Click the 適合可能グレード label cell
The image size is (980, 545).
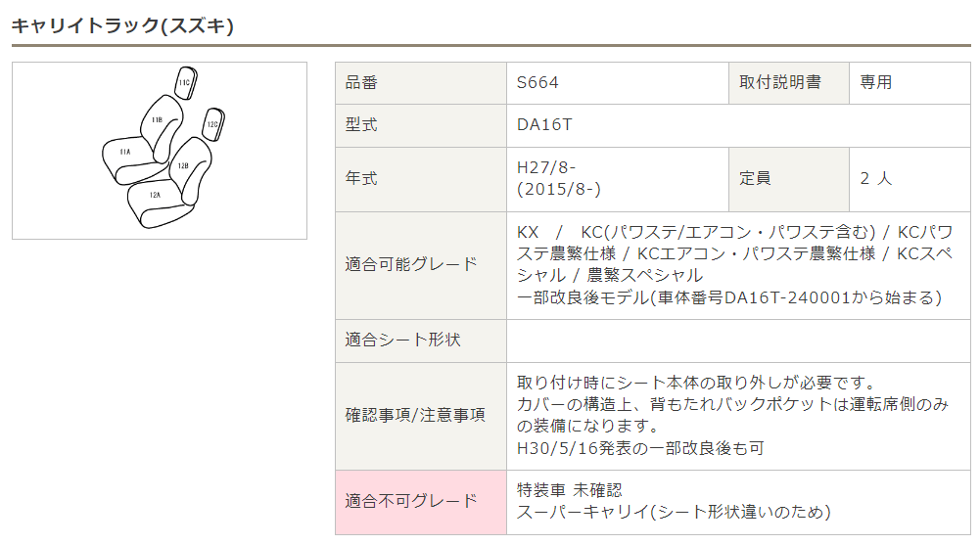coord(421,265)
